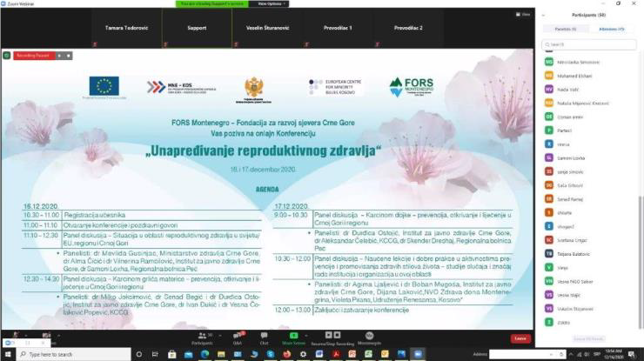This screenshot has width=644, height=361.
Task: Expand arrow next to Share Screen
Action: tap(306, 336)
